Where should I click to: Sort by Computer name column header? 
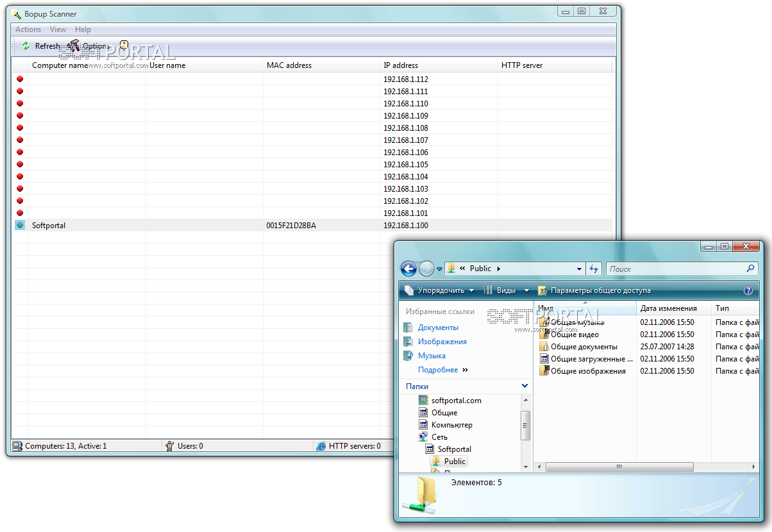(x=87, y=65)
